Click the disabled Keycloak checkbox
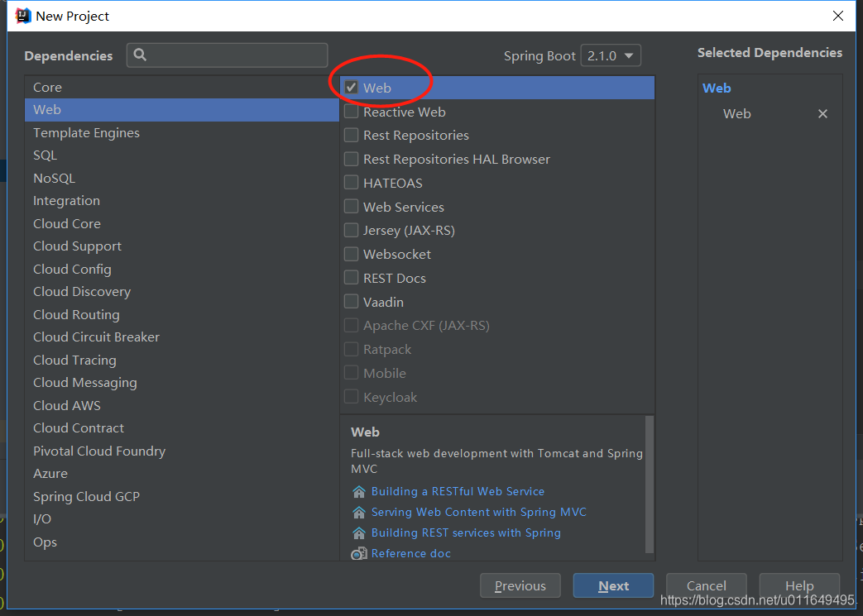This screenshot has width=863, height=616. [351, 397]
